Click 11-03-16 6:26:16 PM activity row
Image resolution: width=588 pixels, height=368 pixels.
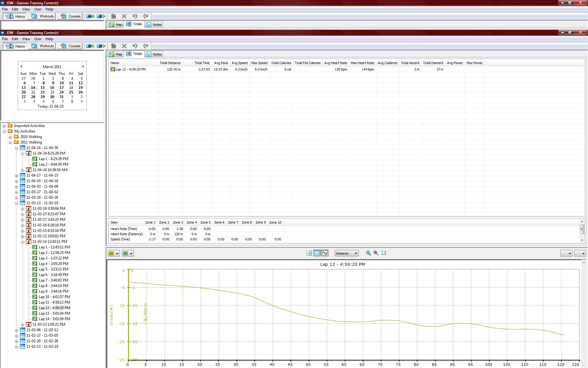point(49,225)
